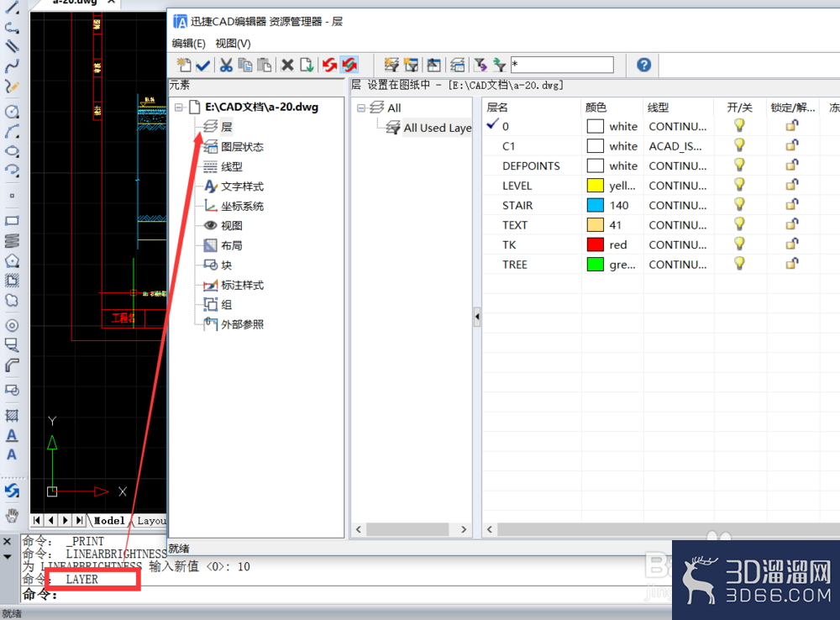Select 图层状态 in the elements tree
Viewport: 840px width, 620px height.
pos(242,147)
